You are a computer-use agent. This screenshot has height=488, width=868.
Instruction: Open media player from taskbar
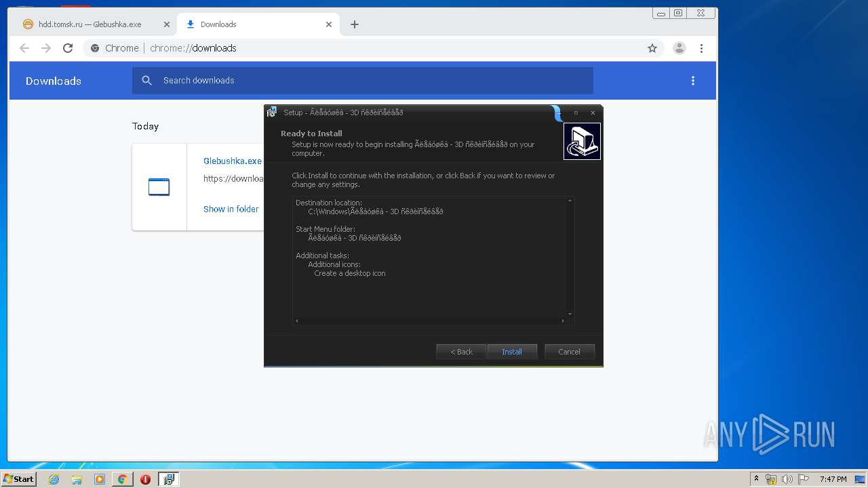coord(100,479)
